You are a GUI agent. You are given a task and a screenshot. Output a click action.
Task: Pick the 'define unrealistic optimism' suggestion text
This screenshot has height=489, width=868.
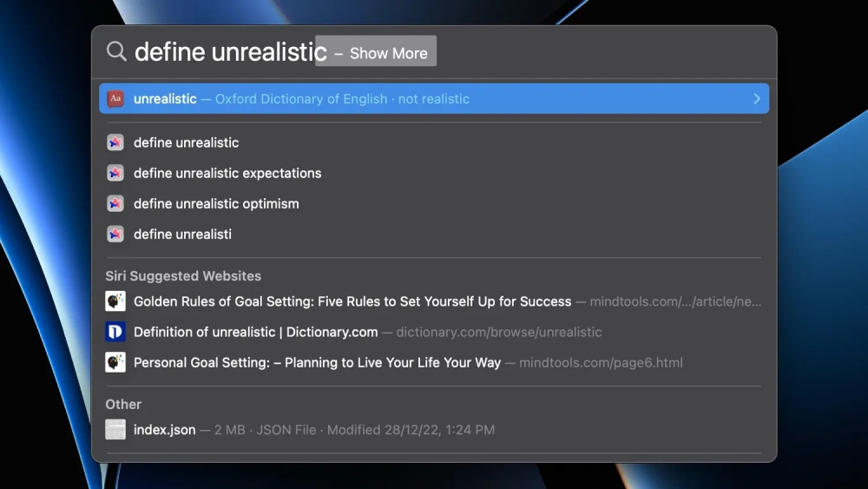(x=216, y=203)
